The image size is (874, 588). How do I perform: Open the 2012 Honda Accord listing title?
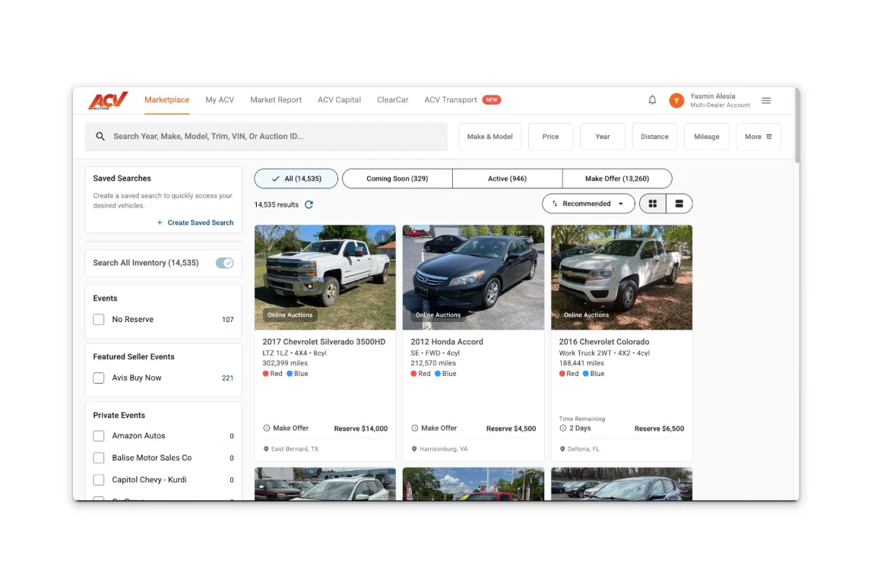coord(447,342)
